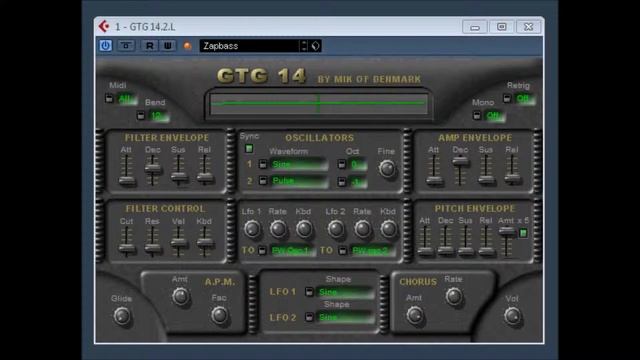
Task: Click the Lfo 1 Kbd knob
Action: click(x=304, y=229)
